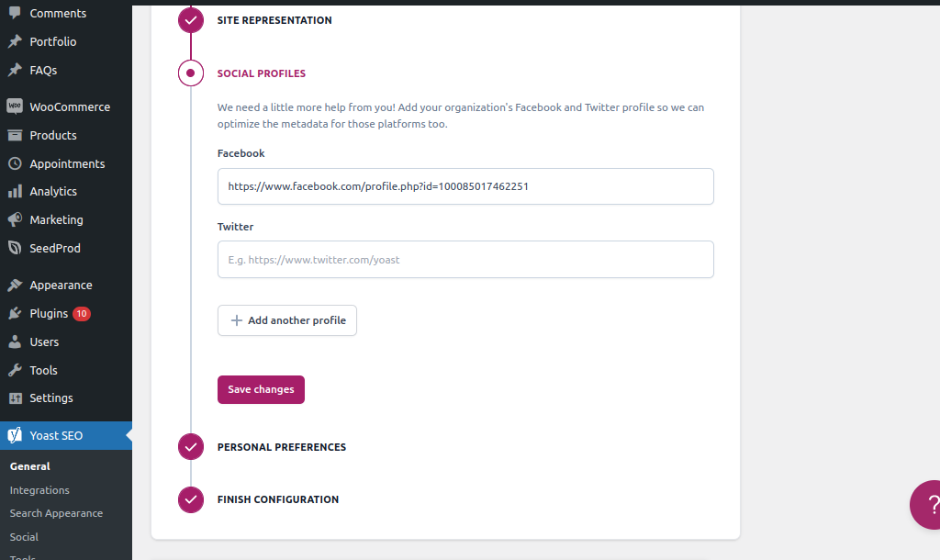This screenshot has width=940, height=560.
Task: Click the Products archive box icon
Action: tap(15, 135)
